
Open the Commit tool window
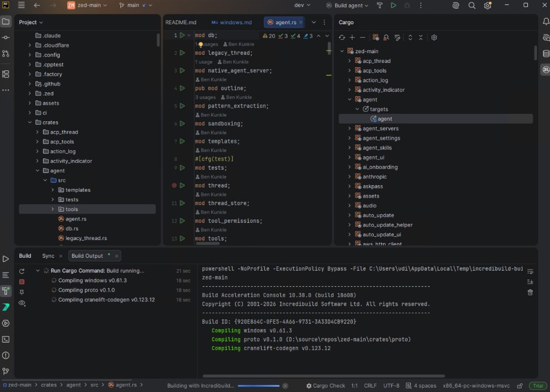pyautogui.click(x=5, y=38)
